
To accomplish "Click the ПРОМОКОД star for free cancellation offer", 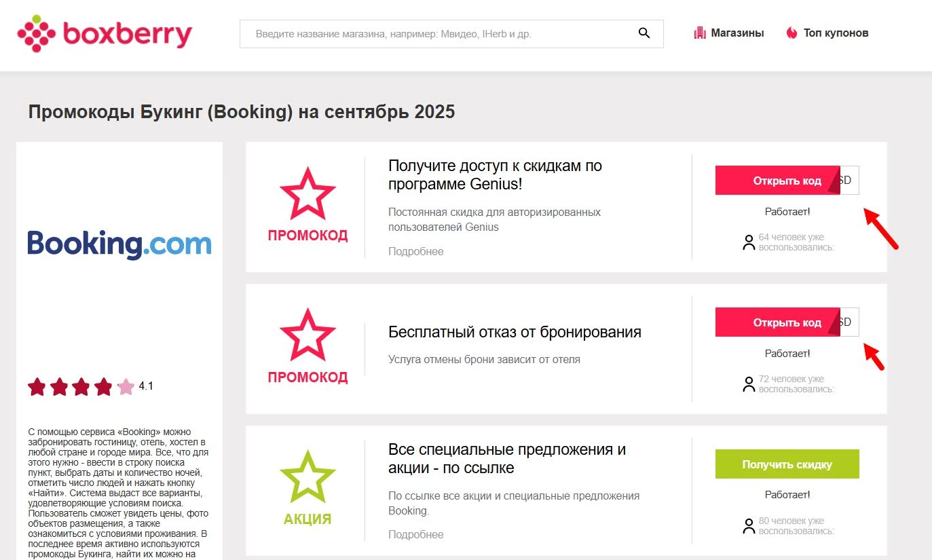I will [x=308, y=333].
